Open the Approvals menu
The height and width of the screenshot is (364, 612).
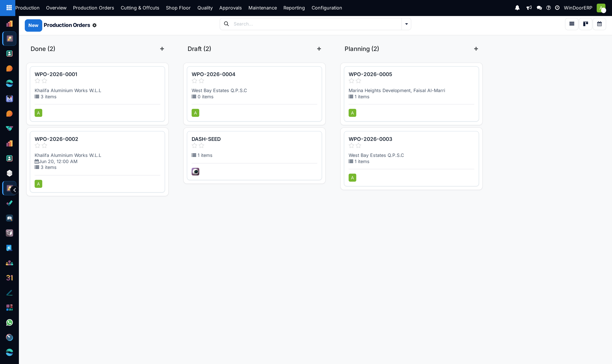click(x=231, y=8)
